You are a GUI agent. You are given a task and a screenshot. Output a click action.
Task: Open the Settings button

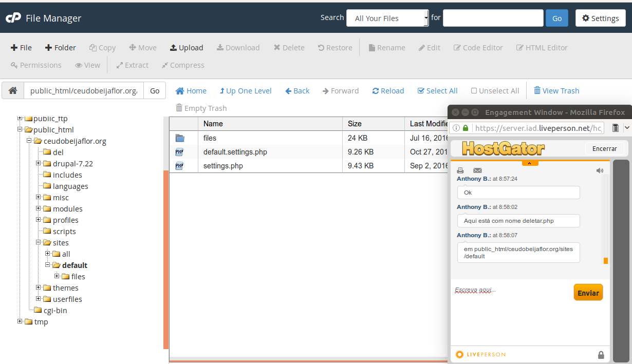[x=600, y=18]
